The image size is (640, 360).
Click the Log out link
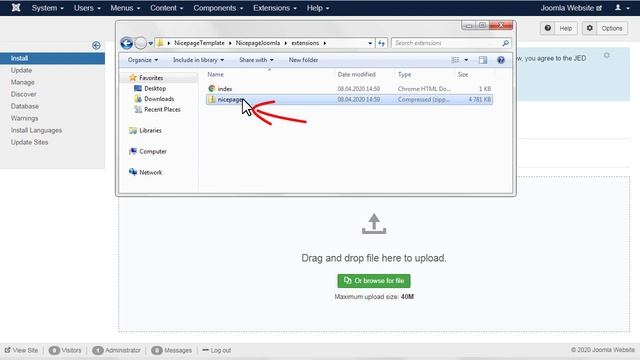[x=217, y=350]
